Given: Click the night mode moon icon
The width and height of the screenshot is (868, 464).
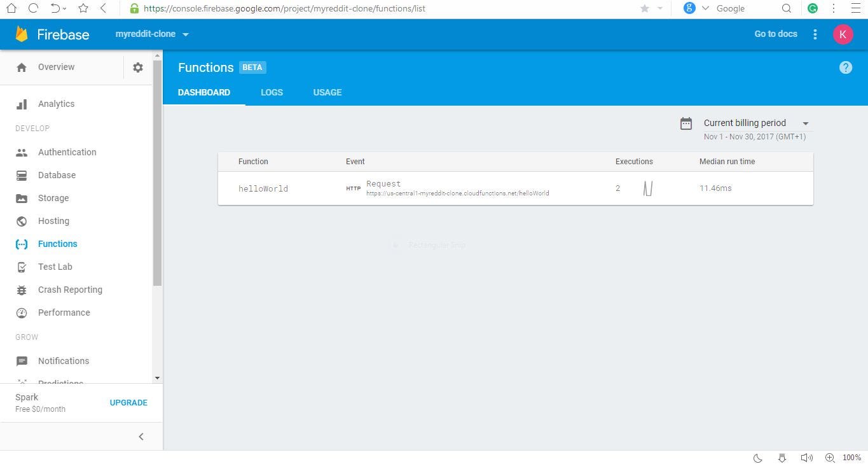Looking at the screenshot, I should coord(758,457).
